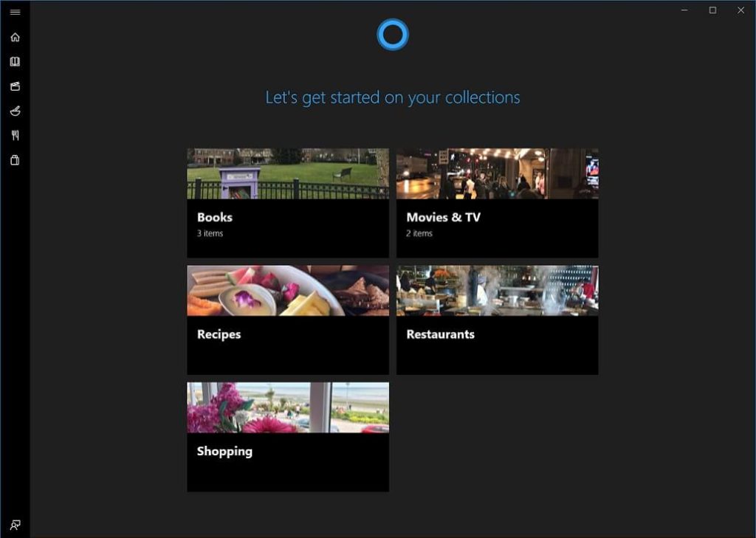Select the Books icon in the sidebar

(14, 61)
